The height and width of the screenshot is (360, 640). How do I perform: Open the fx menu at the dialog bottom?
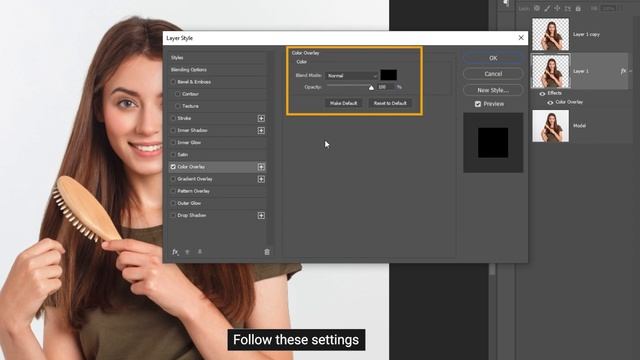tap(175, 252)
